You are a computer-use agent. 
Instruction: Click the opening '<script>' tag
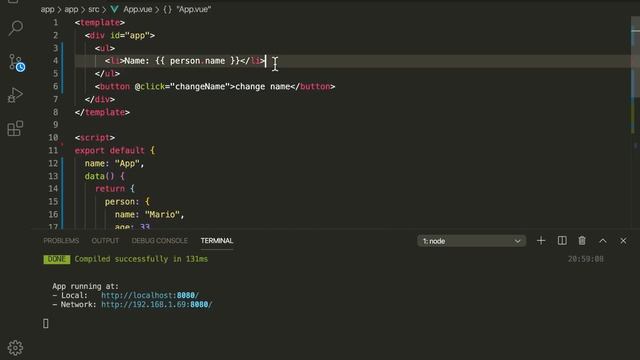pos(95,138)
